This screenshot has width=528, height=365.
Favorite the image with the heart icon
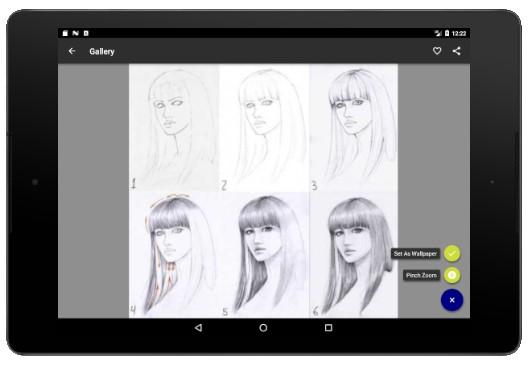pos(437,51)
